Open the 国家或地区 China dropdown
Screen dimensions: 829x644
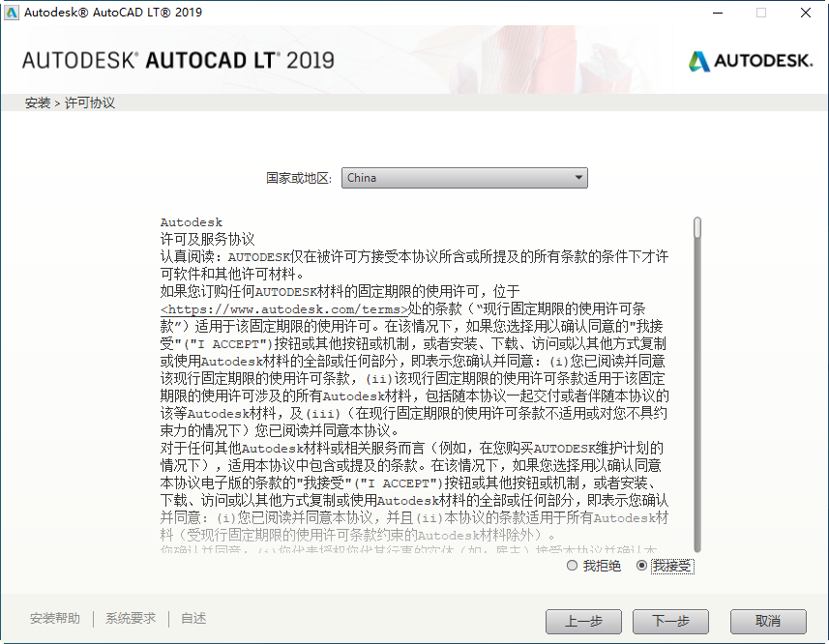(464, 178)
